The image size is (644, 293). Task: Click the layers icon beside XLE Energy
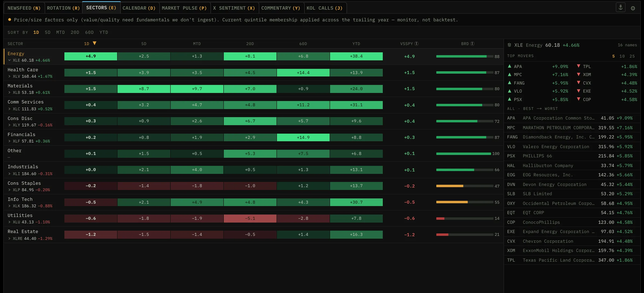point(509,45)
